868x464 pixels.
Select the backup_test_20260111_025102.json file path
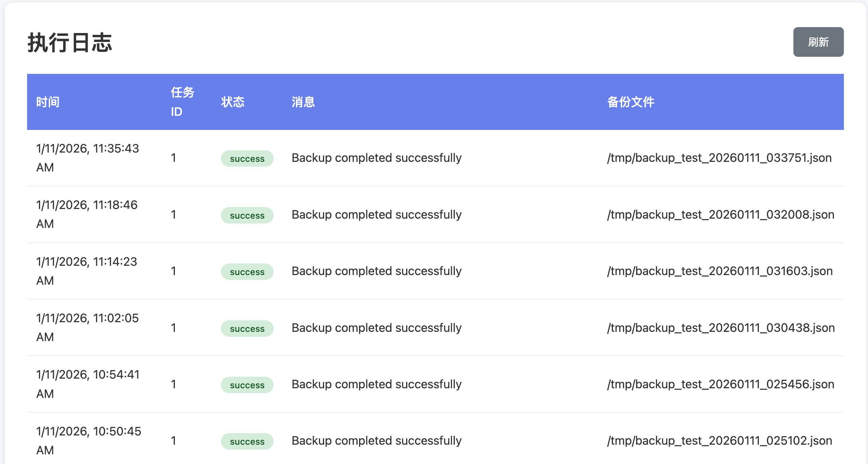pos(719,441)
